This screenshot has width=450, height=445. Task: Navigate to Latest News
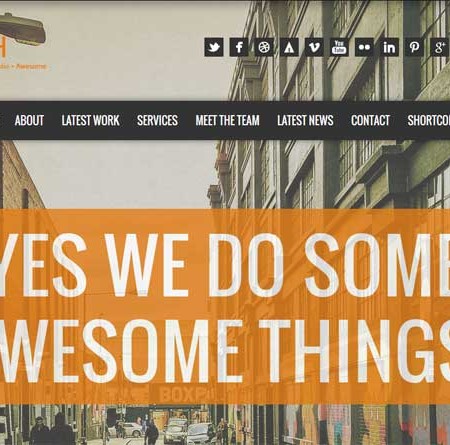305,120
